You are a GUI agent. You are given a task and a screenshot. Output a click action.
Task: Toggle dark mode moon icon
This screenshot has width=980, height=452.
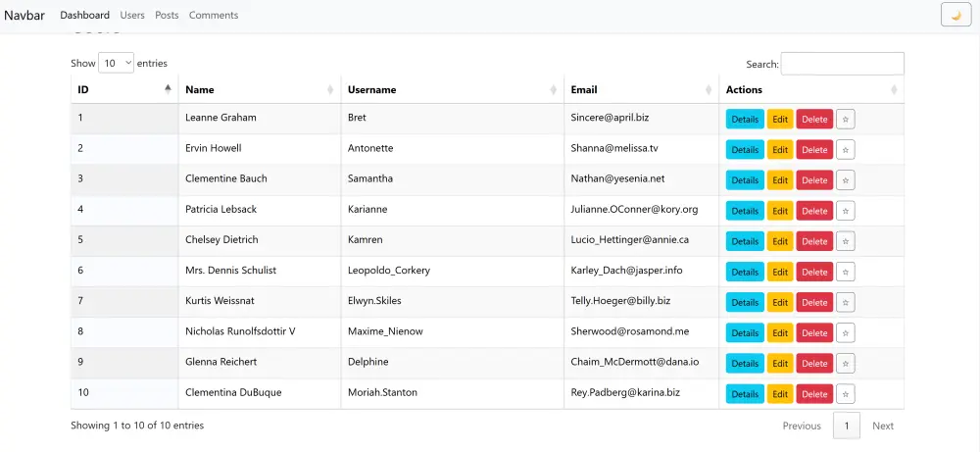tap(955, 15)
